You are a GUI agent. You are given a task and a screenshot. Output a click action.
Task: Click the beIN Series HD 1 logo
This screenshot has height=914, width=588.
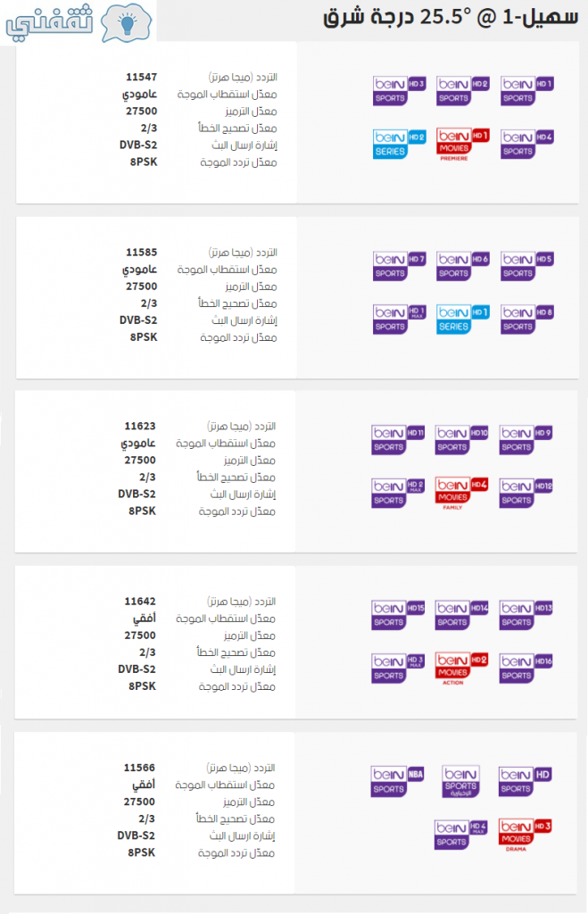[x=463, y=319]
